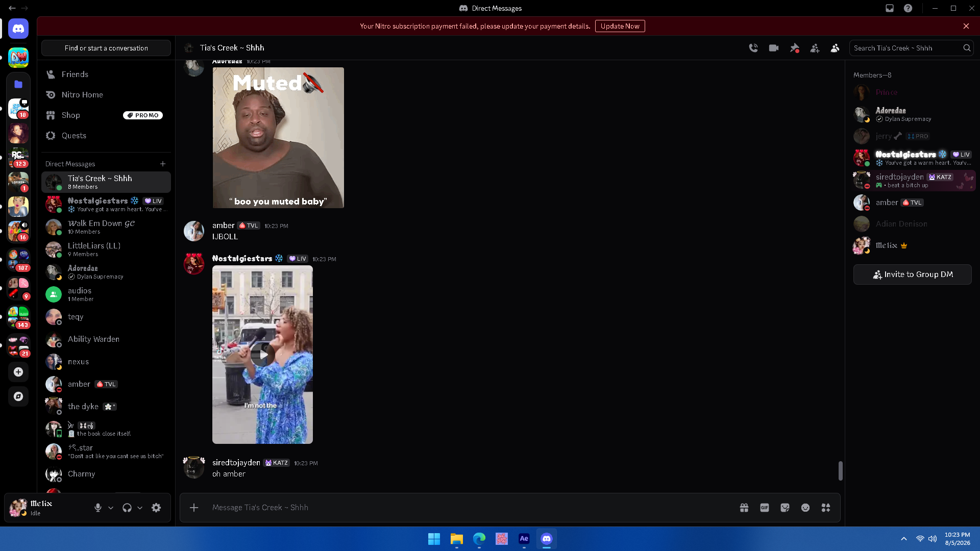Viewport: 980px width, 551px height.
Task: Open pinned messages for this chat
Action: click(x=794, y=48)
